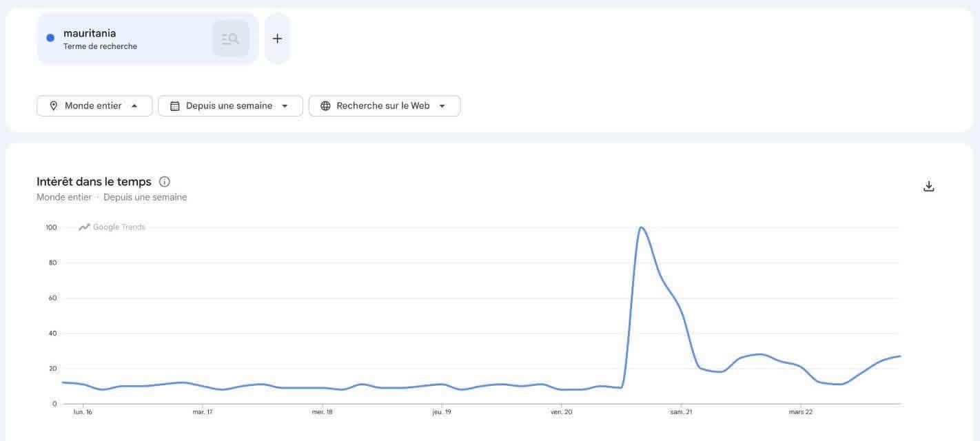Click the "lun. 16" date axis label
Viewport: 980px width, 441px height.
tap(83, 412)
